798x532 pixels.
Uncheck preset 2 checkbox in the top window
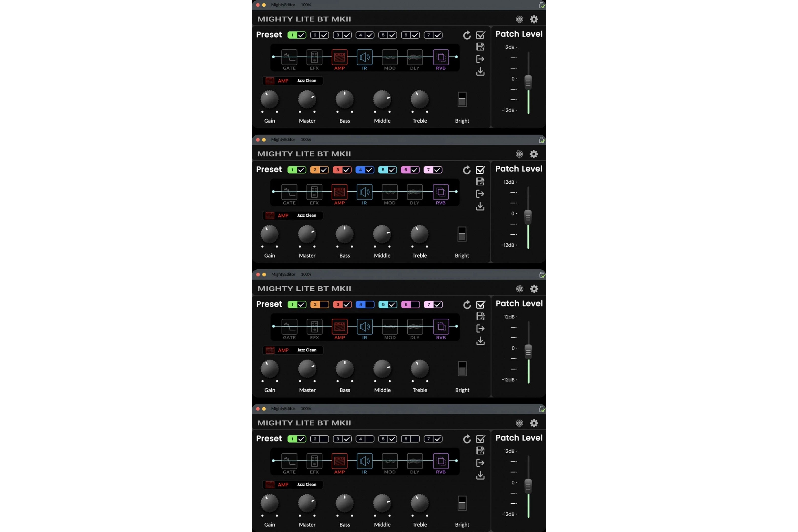coord(324,35)
